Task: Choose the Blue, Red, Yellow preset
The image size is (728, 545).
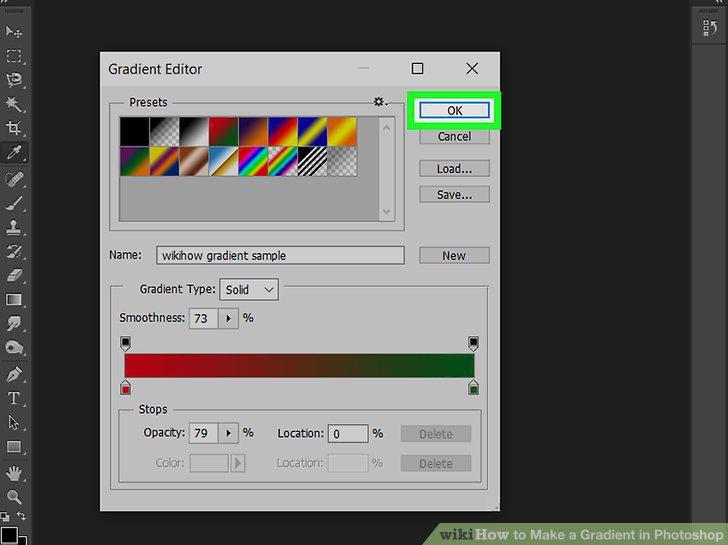Action: [x=283, y=132]
